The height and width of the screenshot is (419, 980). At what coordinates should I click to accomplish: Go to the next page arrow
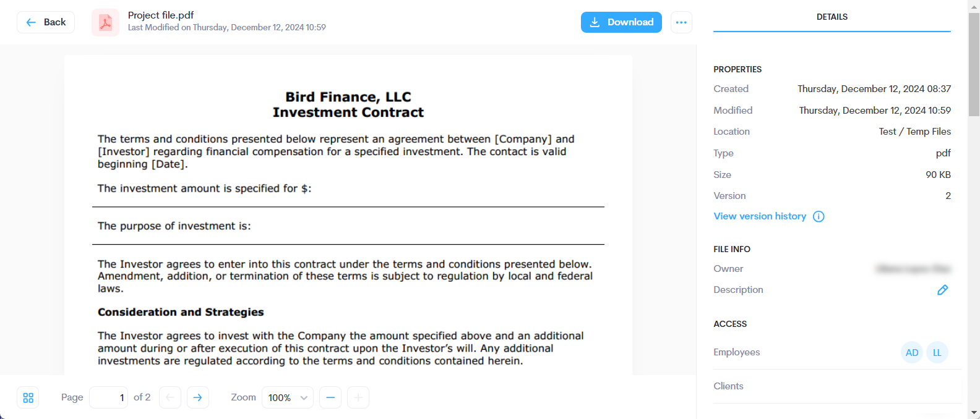click(197, 397)
